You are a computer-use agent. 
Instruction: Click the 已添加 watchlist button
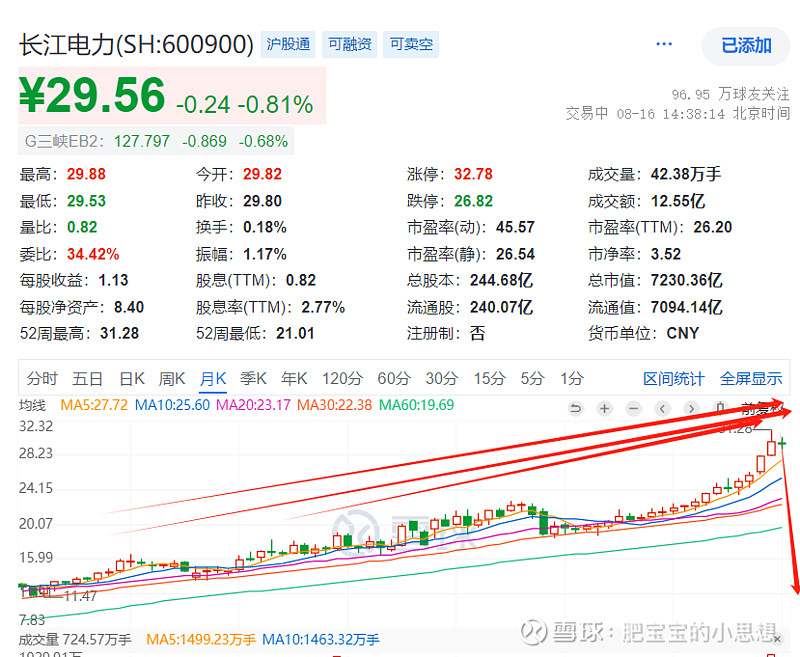746,46
